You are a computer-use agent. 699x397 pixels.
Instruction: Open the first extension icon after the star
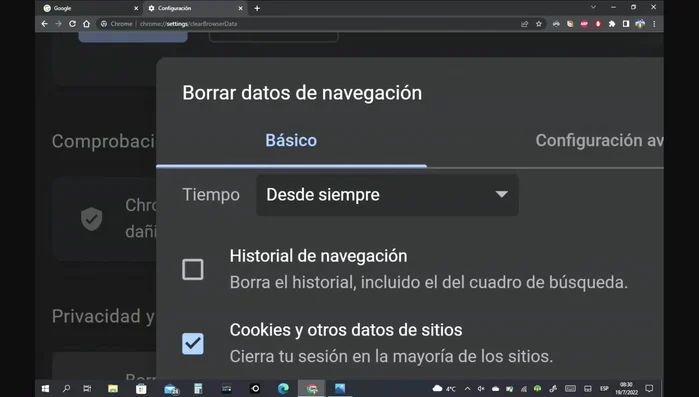tap(556, 24)
